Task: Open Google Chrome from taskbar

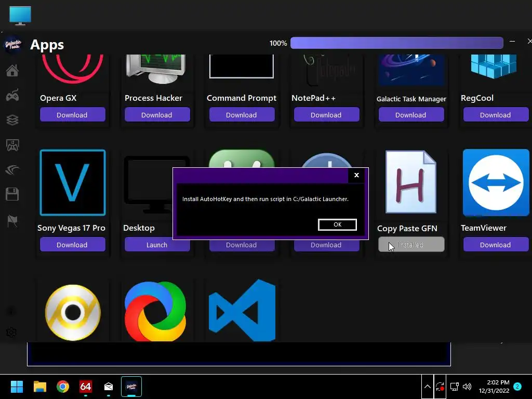Action: click(63, 387)
